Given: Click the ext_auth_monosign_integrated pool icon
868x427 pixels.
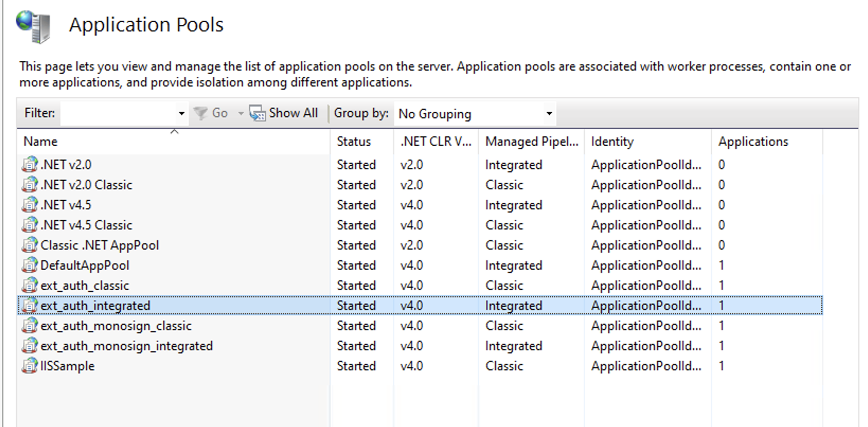Looking at the screenshot, I should (30, 345).
